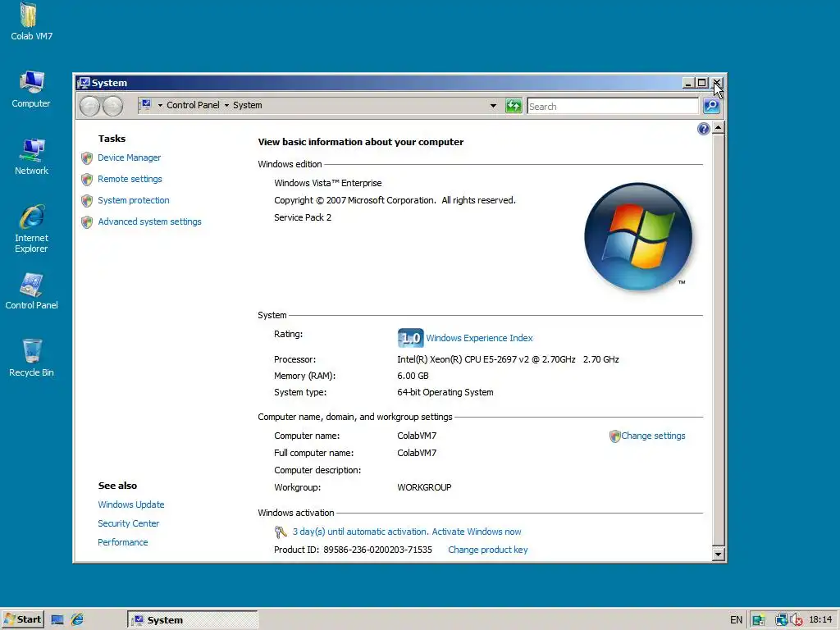
Task: Click the scrollbar down arrow
Action: (x=719, y=555)
